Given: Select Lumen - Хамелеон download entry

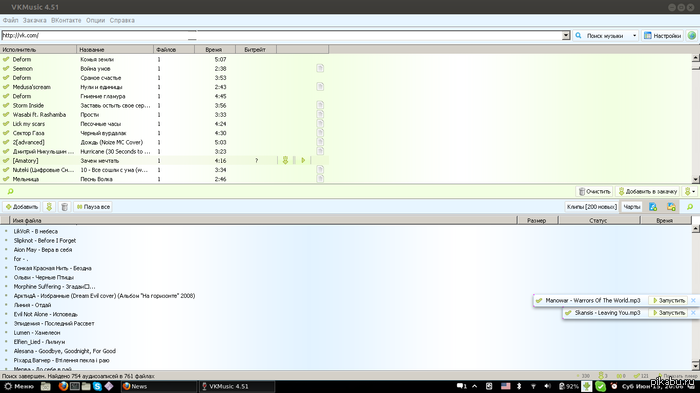Looking at the screenshot, I should point(37,332).
